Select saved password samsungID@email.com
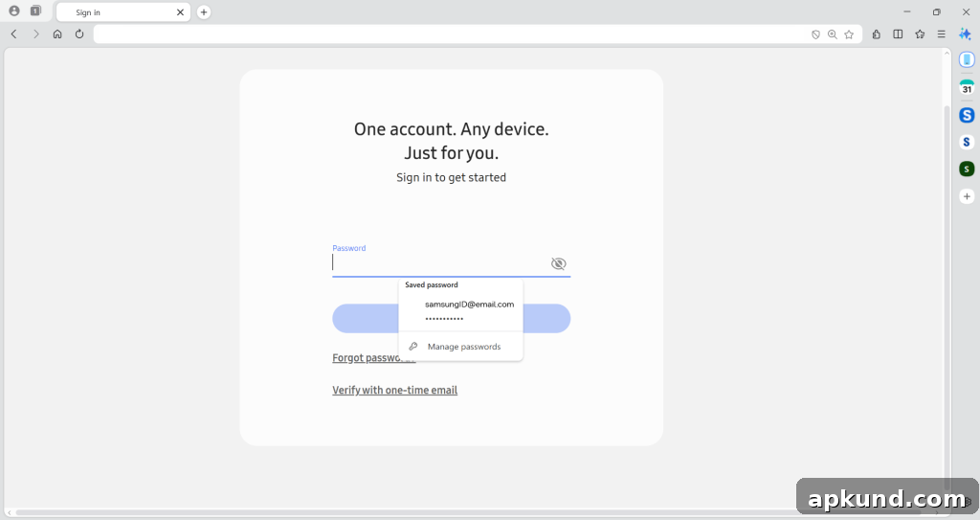This screenshot has width=980, height=520. pyautogui.click(x=460, y=311)
